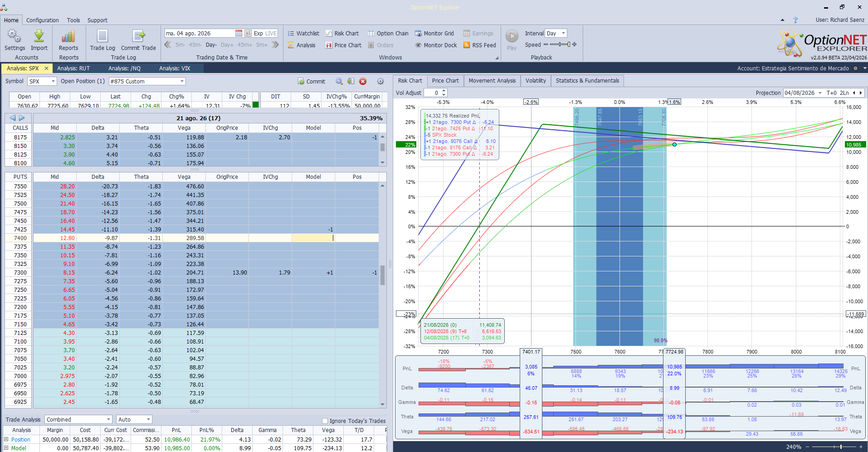Open the Home ribbon tab
Screen dimensions: 868x452
click(11, 20)
